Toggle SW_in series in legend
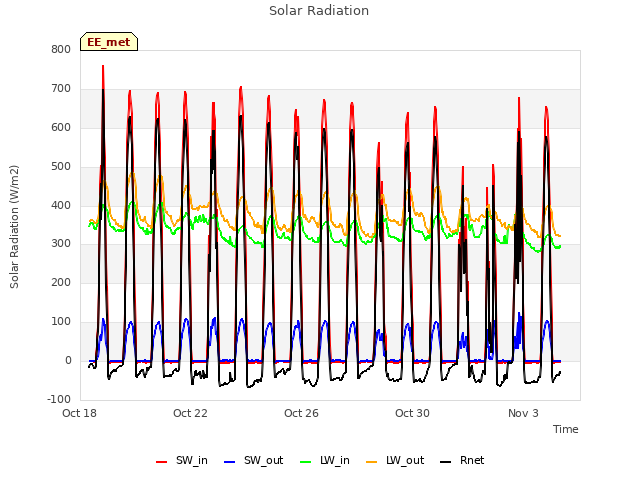 point(182,460)
